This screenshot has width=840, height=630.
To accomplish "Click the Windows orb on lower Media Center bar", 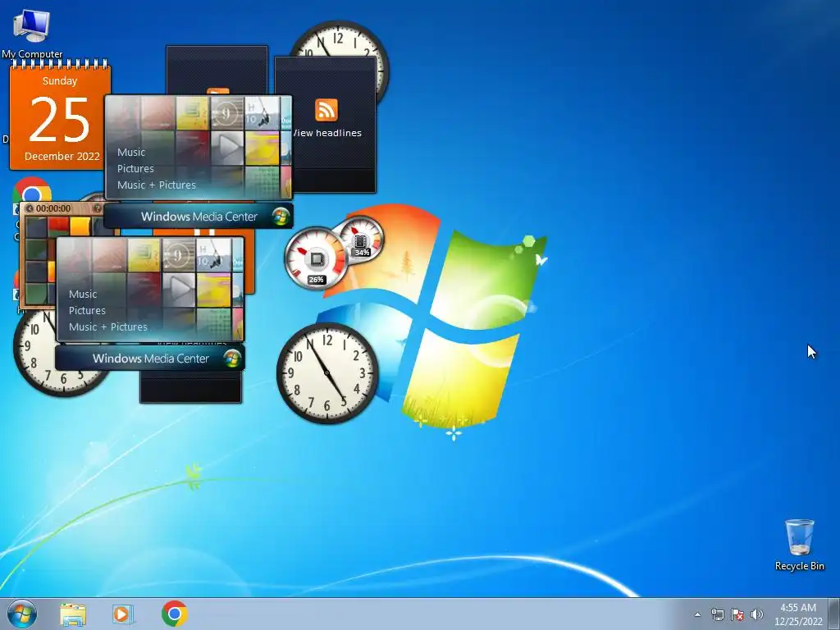I will [x=232, y=358].
